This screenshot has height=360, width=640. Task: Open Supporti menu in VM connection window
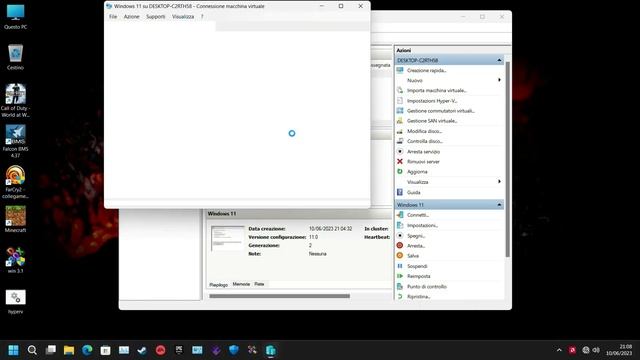(x=156, y=17)
